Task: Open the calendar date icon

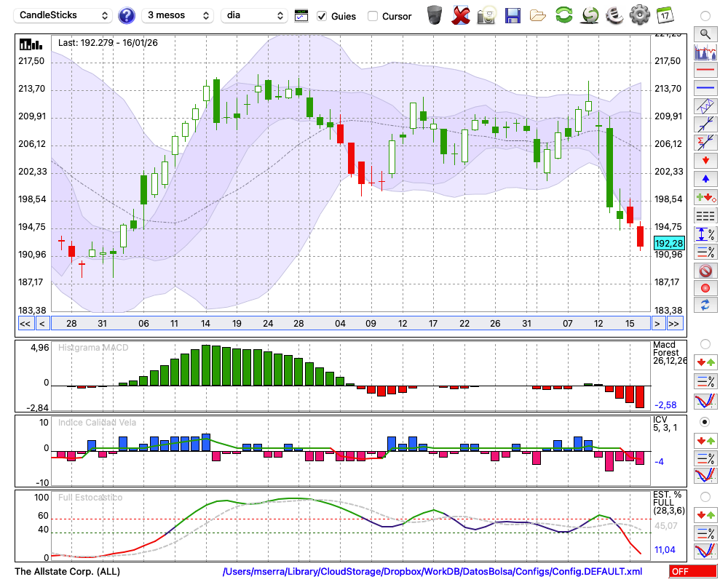Action: (x=665, y=15)
